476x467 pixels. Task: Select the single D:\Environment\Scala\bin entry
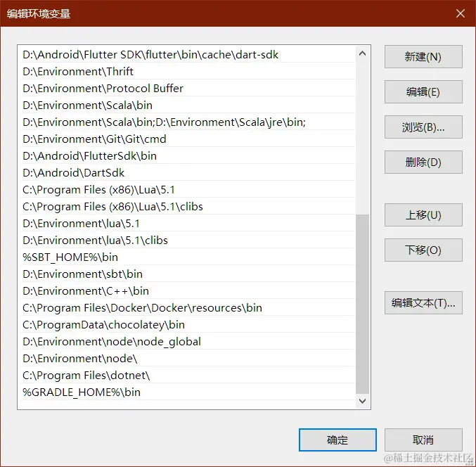tap(187, 105)
